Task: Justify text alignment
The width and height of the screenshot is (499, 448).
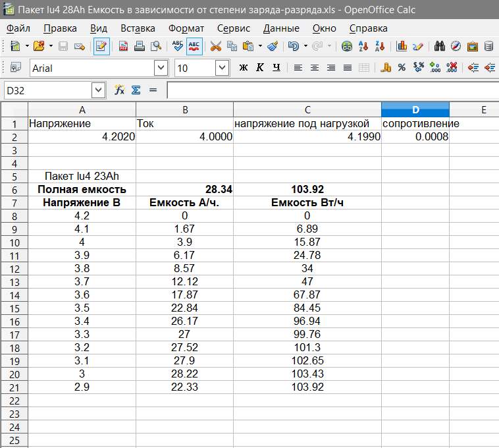Action: pyautogui.click(x=348, y=68)
